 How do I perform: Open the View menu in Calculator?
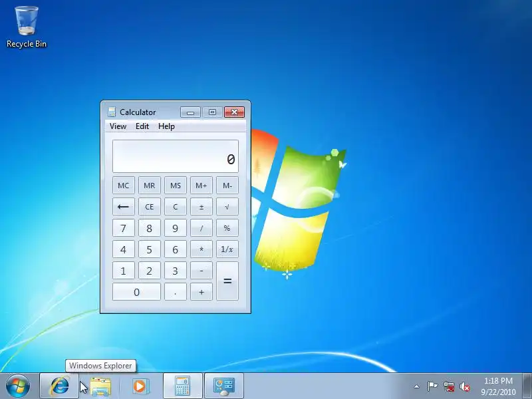(118, 126)
